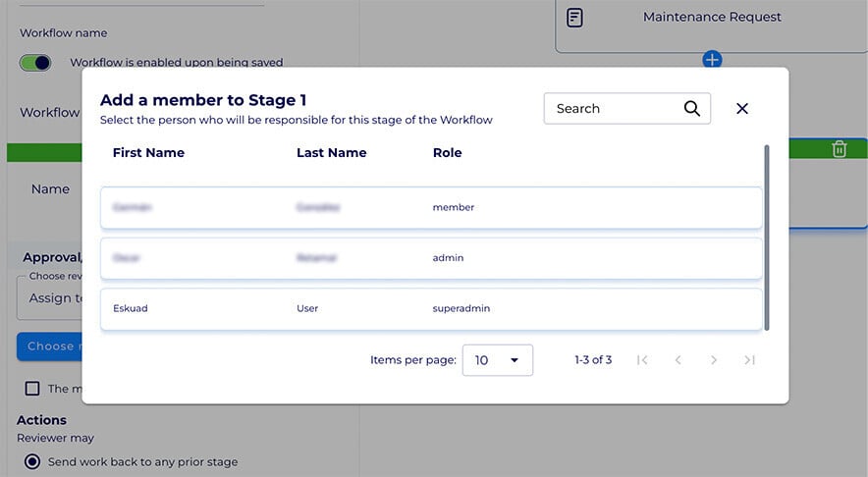Open the Choose reviewer assign dropdown
Screen dimensions: 868x477
[49, 298]
